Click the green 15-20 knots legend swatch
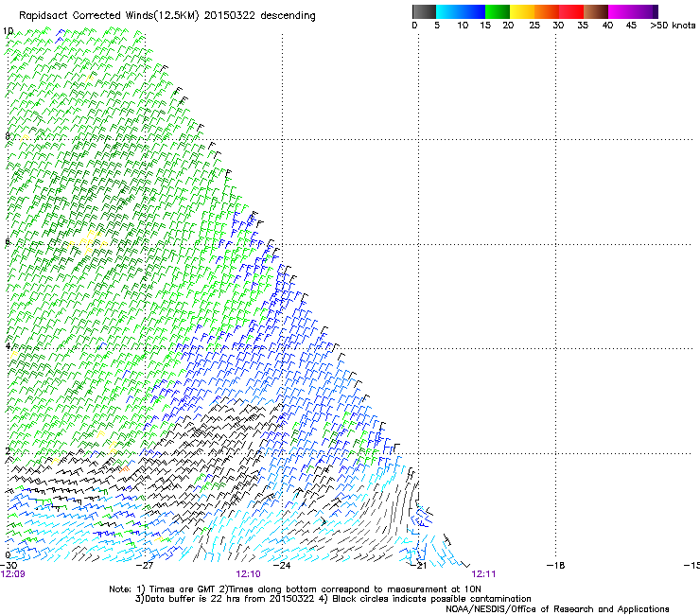The image size is (700, 615). click(498, 11)
